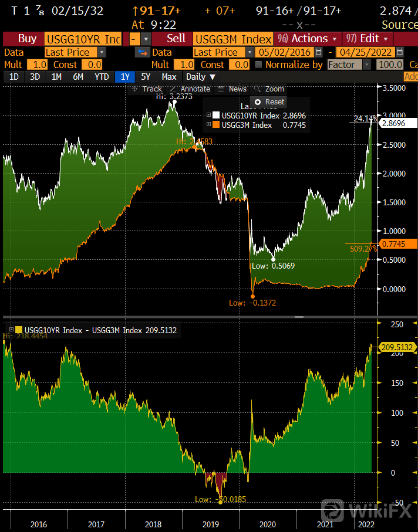Click the swap buy/sell arrows icon
418x532 pixels.
point(142,52)
